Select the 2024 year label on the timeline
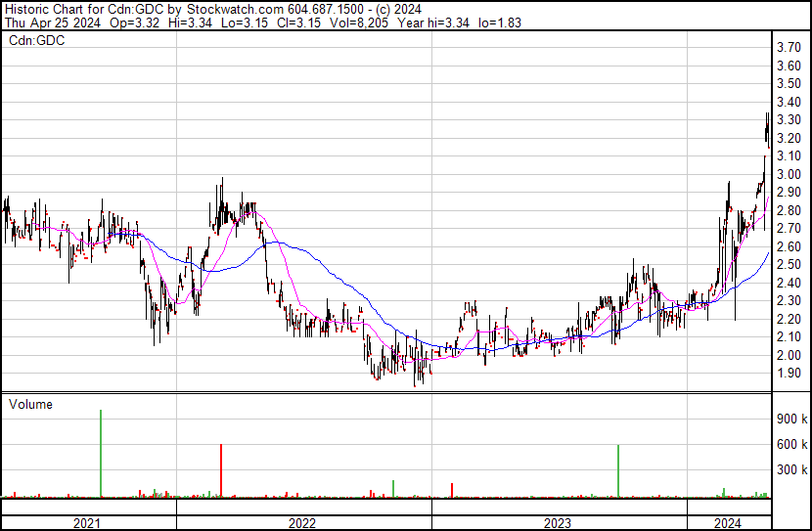 [728, 523]
